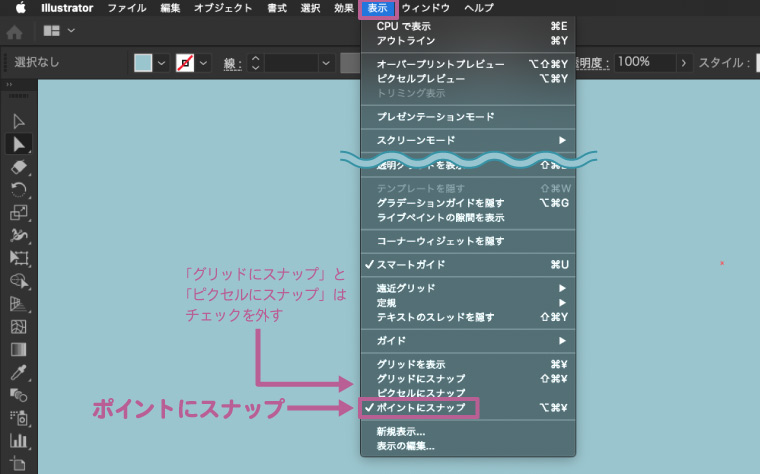Choose CPU で表示 from the menu
The image size is (760, 474).
(x=468, y=26)
